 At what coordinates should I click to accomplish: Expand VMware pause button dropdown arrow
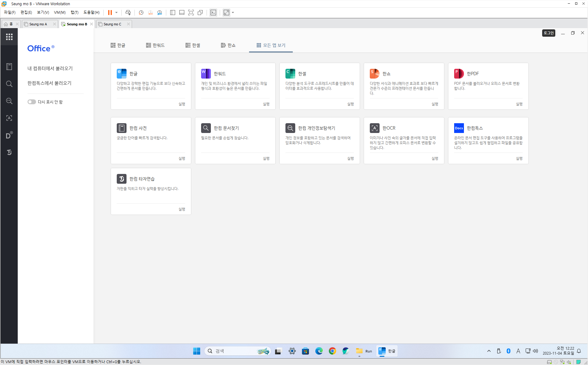(x=116, y=13)
